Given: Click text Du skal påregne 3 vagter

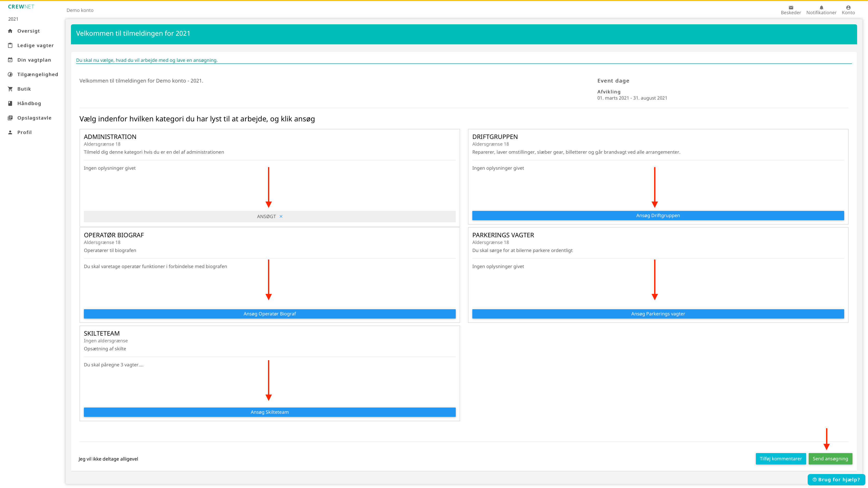Looking at the screenshot, I should pyautogui.click(x=114, y=365).
